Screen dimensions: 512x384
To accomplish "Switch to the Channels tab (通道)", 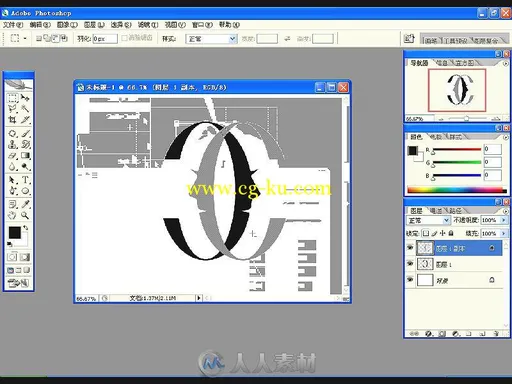I will pos(436,211).
